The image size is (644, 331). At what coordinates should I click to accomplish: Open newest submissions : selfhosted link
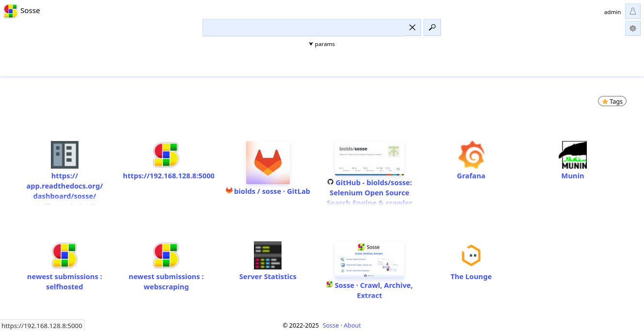(64, 282)
